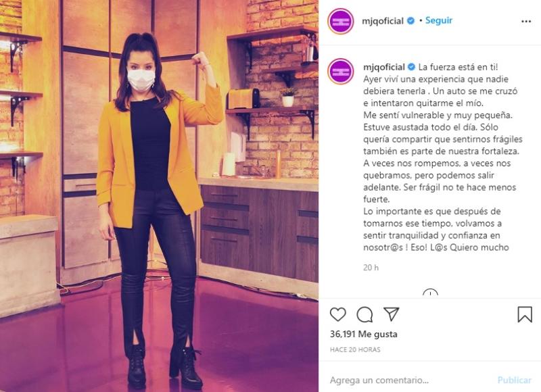Open mjqoficial username in the header
The width and height of the screenshot is (541, 392).
point(383,21)
